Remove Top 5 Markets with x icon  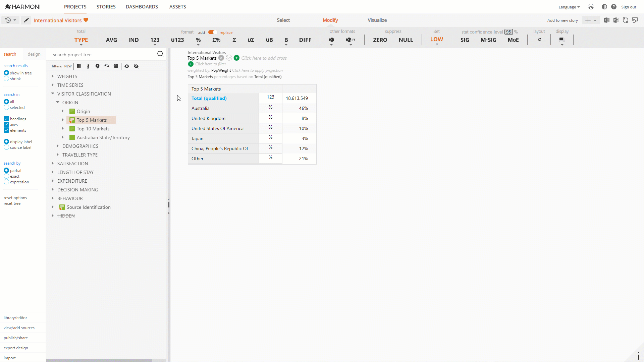click(221, 58)
